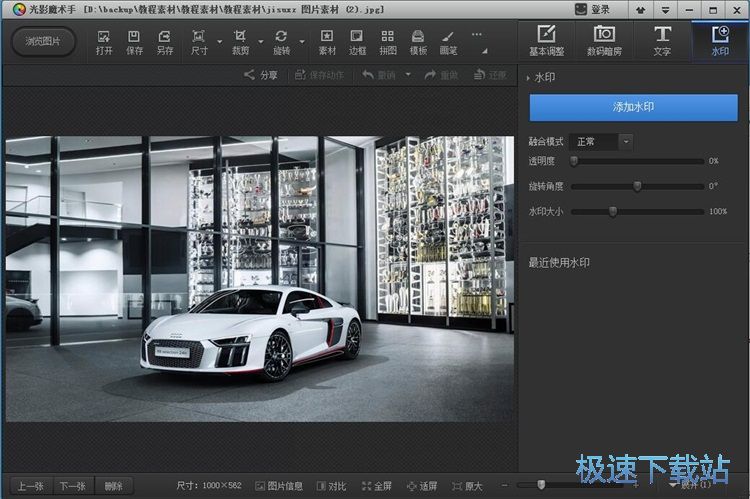Screen dimensions: 750x499
Task: Click the 水印大小 size slider handle
Action: tap(613, 211)
